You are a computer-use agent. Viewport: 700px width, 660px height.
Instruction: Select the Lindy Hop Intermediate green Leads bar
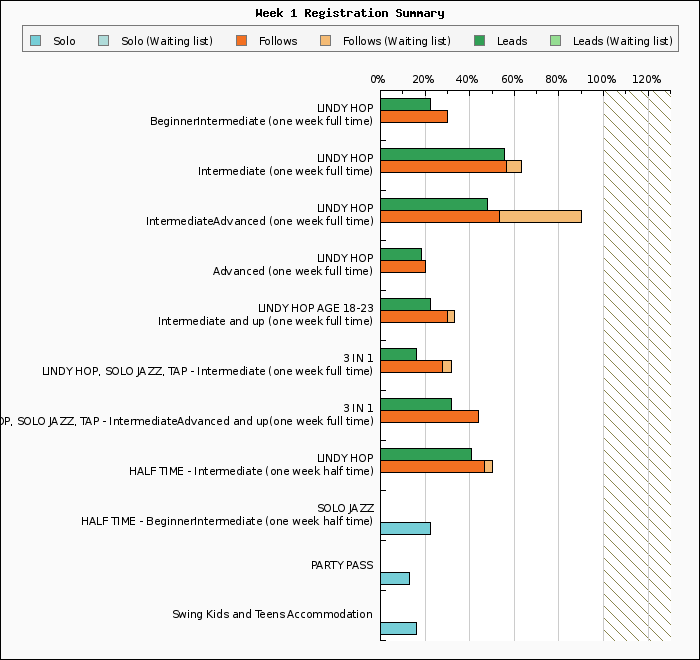pos(442,154)
